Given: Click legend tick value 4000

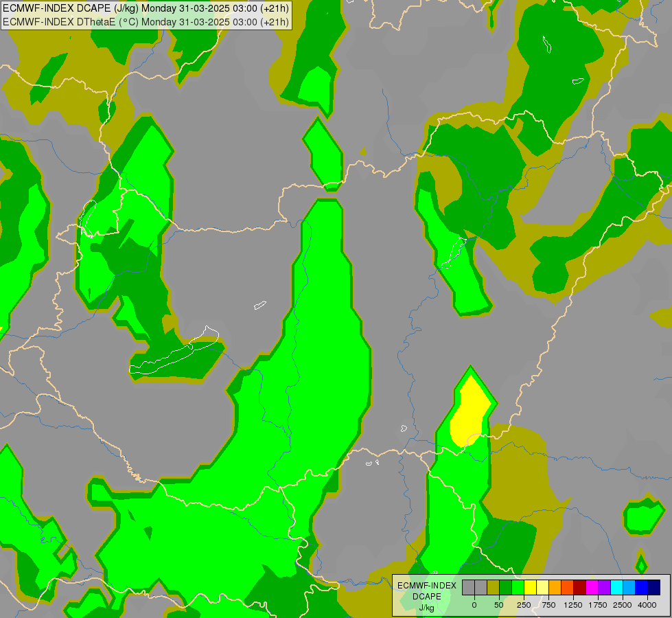Looking at the screenshot, I should 647,605.
